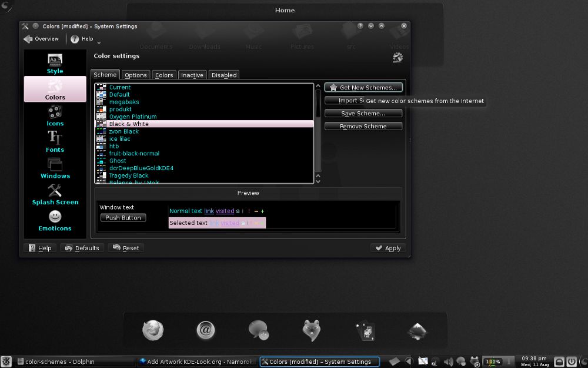Click the lock screen panel button
This screenshot has height=368, width=588.
[x=559, y=362]
